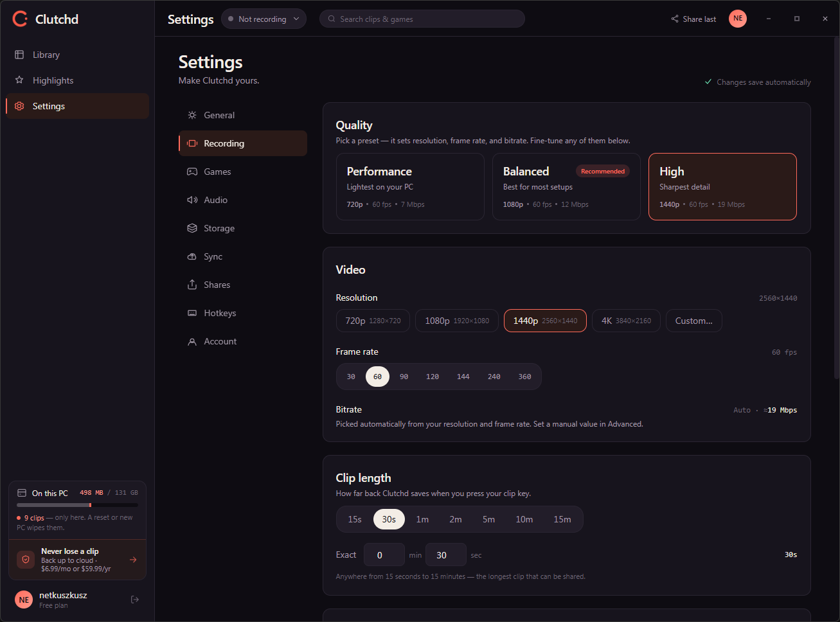Choose 4K resolution
Image resolution: width=840 pixels, height=622 pixels.
tap(626, 321)
